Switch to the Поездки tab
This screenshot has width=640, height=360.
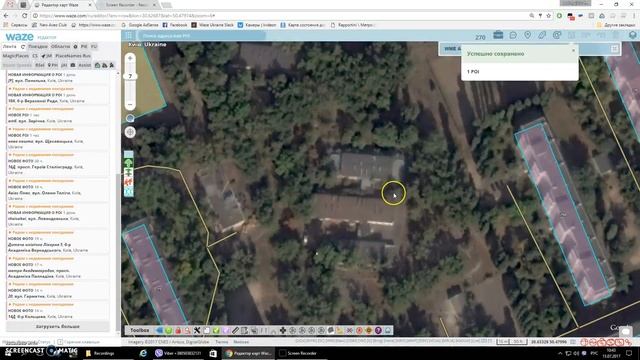coord(38,47)
